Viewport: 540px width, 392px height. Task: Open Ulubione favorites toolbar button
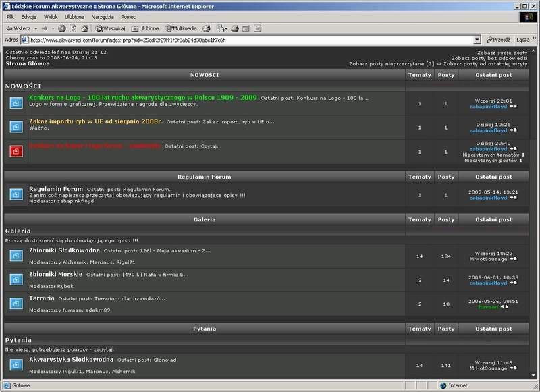[x=145, y=28]
